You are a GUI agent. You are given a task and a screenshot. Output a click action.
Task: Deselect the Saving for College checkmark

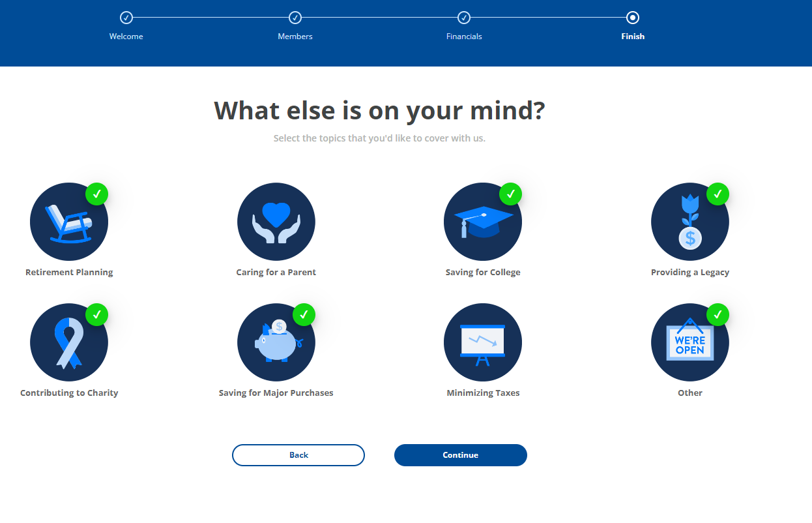[511, 194]
